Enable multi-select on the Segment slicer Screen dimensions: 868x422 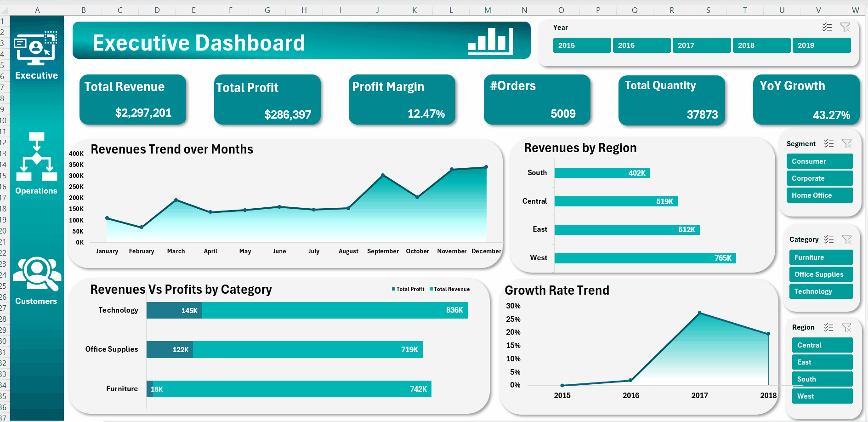[829, 143]
